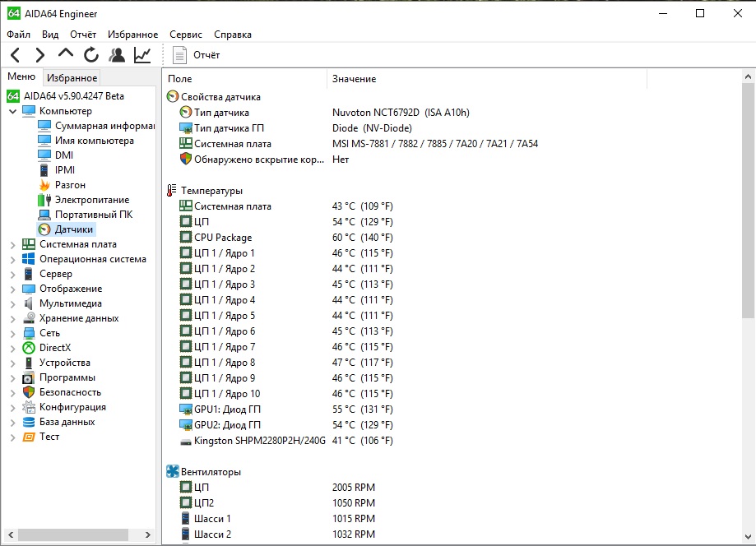Select Имя компьютера in the tree
Image resolution: width=756 pixels, height=546 pixels.
coord(95,141)
